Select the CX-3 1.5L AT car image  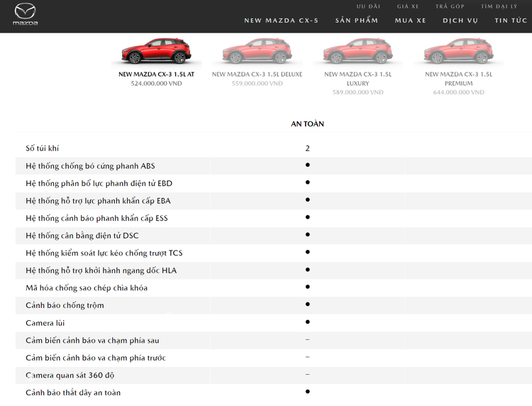pos(157,51)
